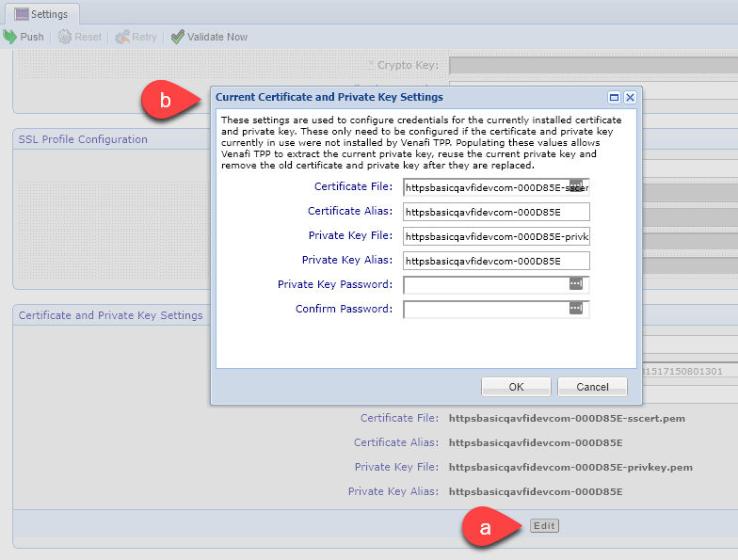Viewport: 738px width, 560px height.
Task: Select the Private Key Alias input box
Action: point(495,261)
